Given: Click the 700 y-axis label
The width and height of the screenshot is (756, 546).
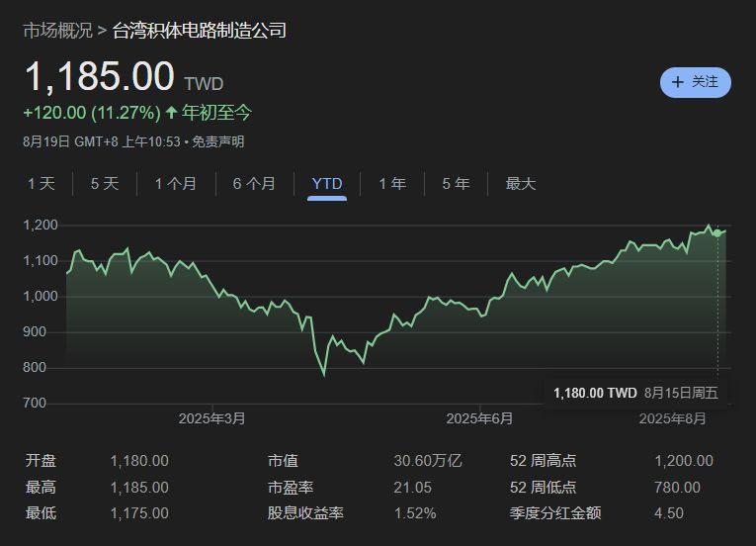Looking at the screenshot, I should [x=35, y=404].
